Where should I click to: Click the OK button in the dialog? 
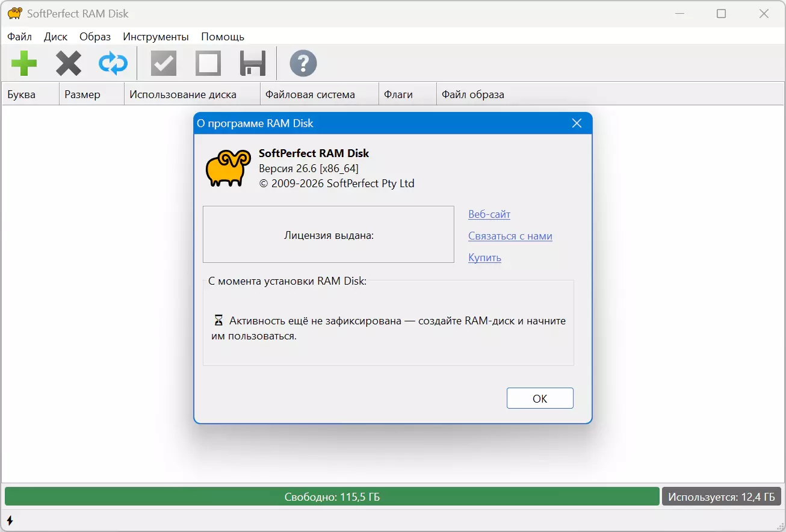540,398
